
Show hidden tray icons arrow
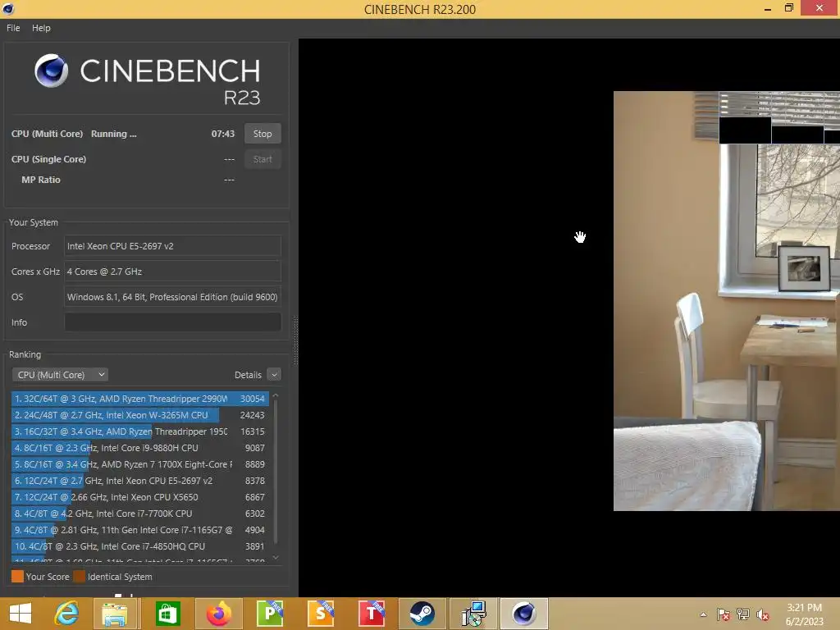click(703, 614)
